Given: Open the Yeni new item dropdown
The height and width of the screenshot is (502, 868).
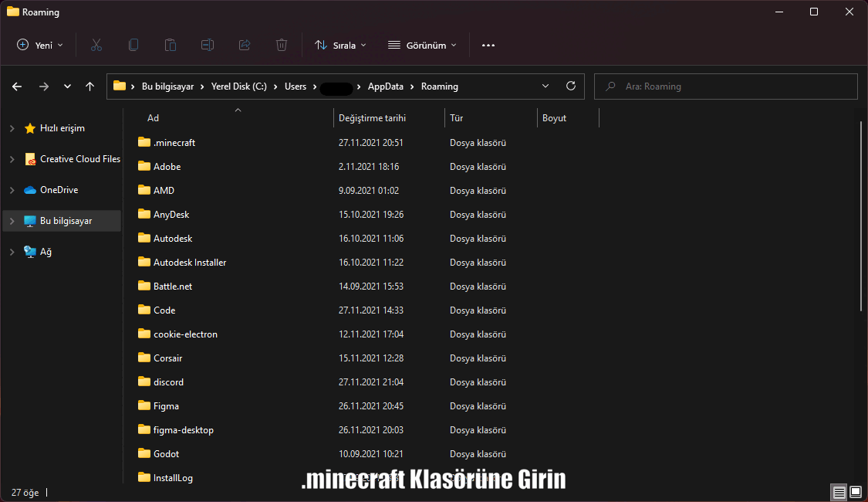Looking at the screenshot, I should click(40, 45).
